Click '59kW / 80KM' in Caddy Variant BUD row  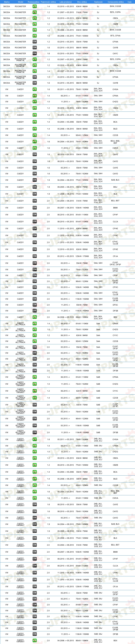click(82, 479)
